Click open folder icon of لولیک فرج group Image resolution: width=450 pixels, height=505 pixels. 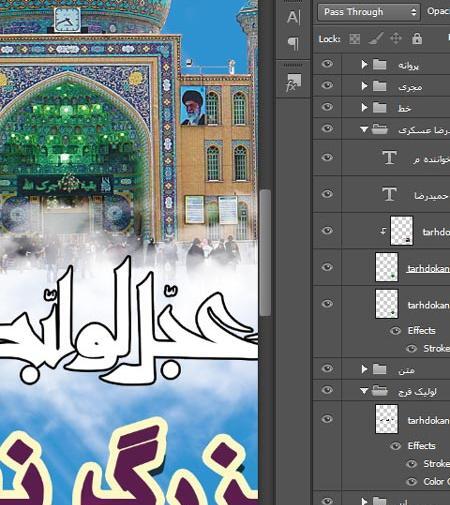click(x=380, y=391)
